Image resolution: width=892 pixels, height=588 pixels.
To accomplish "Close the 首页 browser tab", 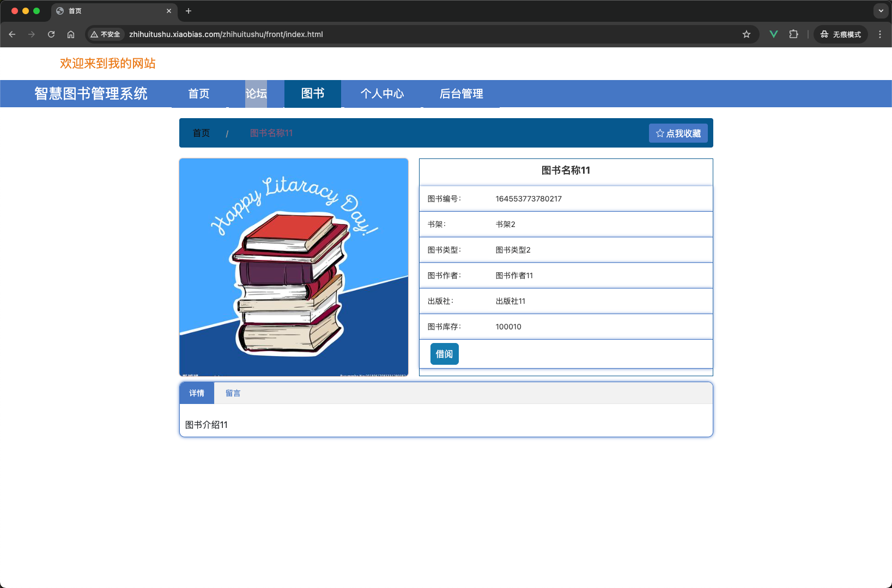I will (169, 11).
